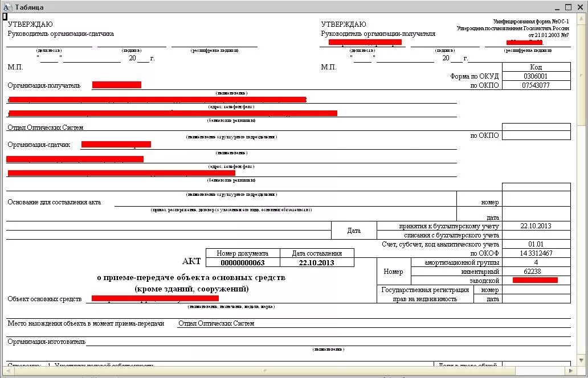Click the left УТВЕРЖДАЮ heading
The height and width of the screenshot is (378, 588).
(30, 24)
